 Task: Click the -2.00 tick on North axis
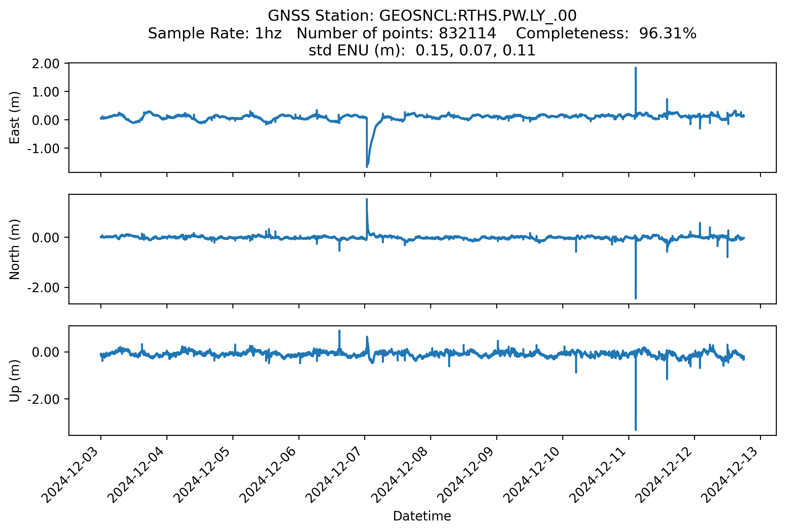click(x=43, y=288)
